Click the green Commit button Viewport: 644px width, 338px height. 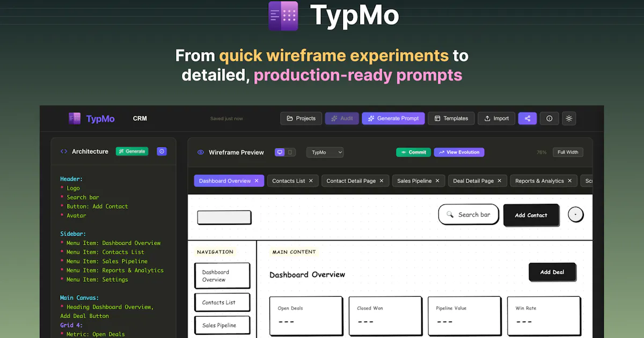click(x=413, y=152)
